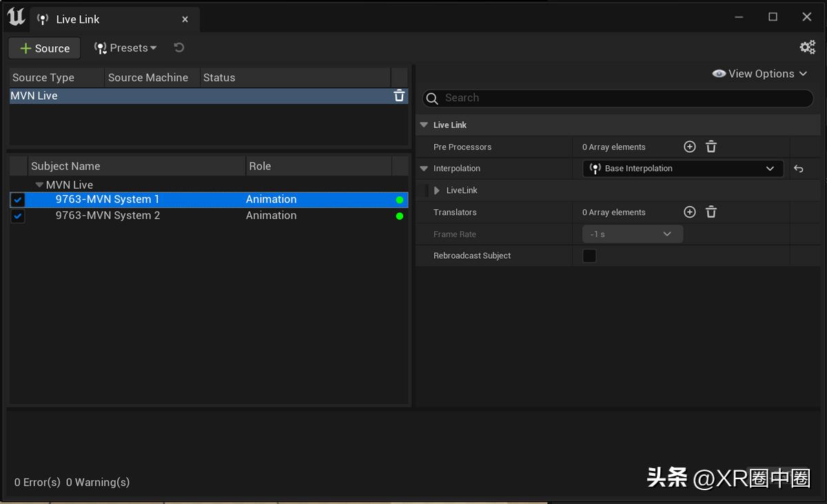
Task: Remove all Pre Processors elements
Action: pos(711,147)
